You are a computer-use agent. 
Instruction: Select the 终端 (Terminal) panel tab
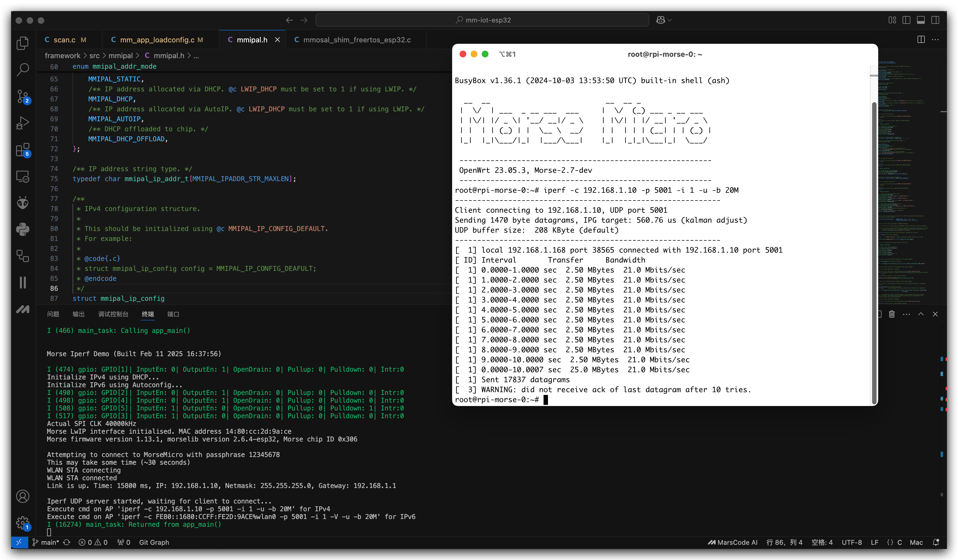(148, 314)
